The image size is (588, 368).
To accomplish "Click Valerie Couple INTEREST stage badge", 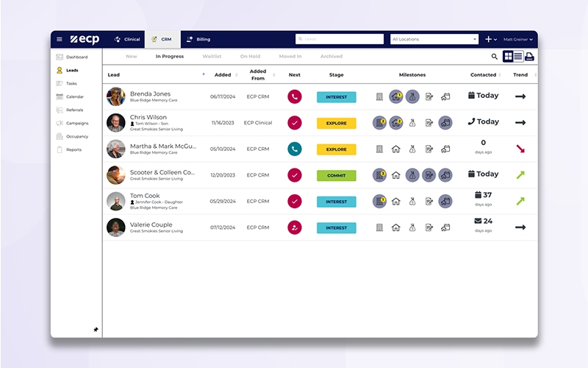I will 337,228.
